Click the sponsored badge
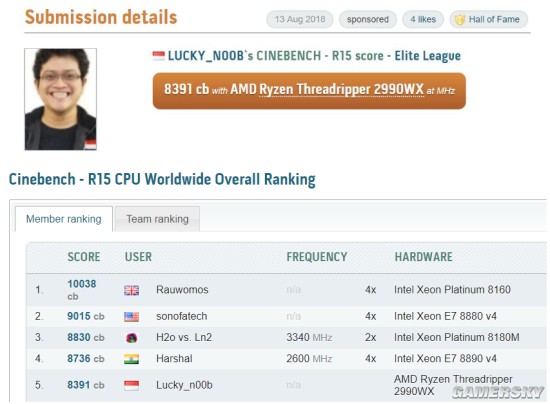The height and width of the screenshot is (404, 550). coord(368,19)
